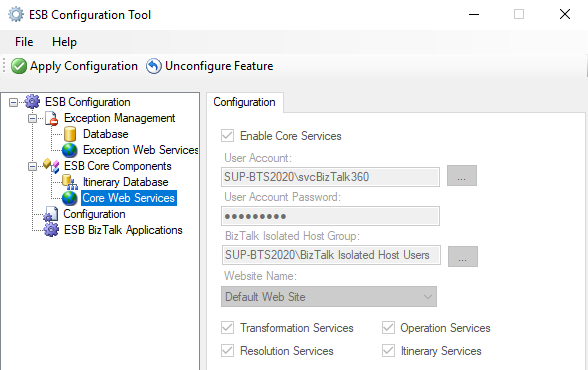Select the Exception Management tree label
The width and height of the screenshot is (588, 370).
[x=120, y=118]
